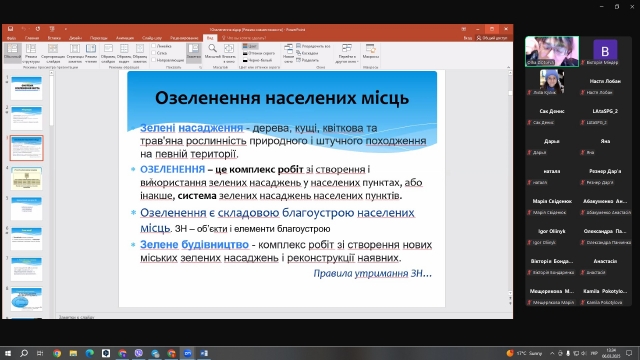Select the Color (Цвет) view mode
Viewport: 640px width, 360px height.
[x=250, y=46]
